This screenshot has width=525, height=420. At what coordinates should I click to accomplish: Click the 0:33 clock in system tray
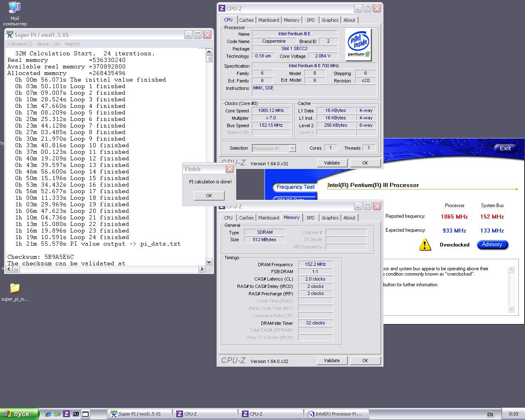514,414
